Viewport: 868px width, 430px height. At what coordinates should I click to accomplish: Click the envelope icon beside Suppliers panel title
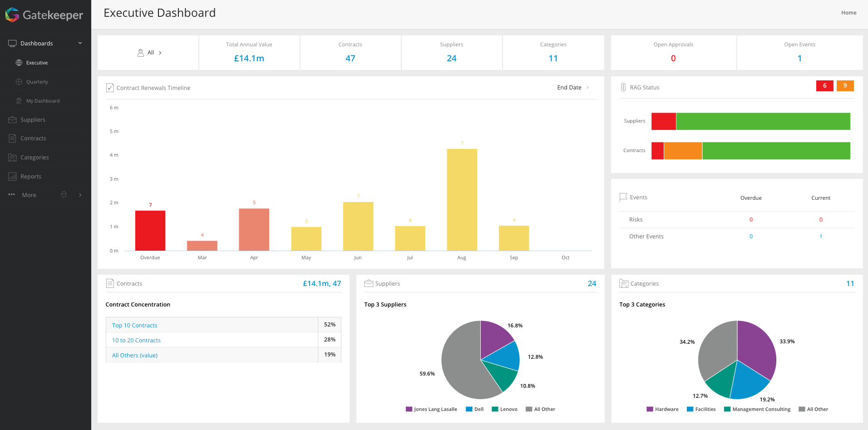pyautogui.click(x=369, y=283)
